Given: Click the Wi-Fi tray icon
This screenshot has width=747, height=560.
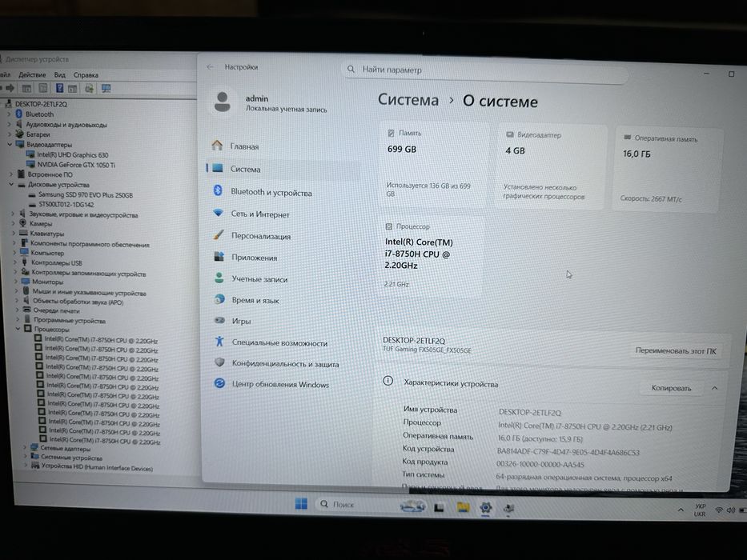Looking at the screenshot, I should [719, 510].
